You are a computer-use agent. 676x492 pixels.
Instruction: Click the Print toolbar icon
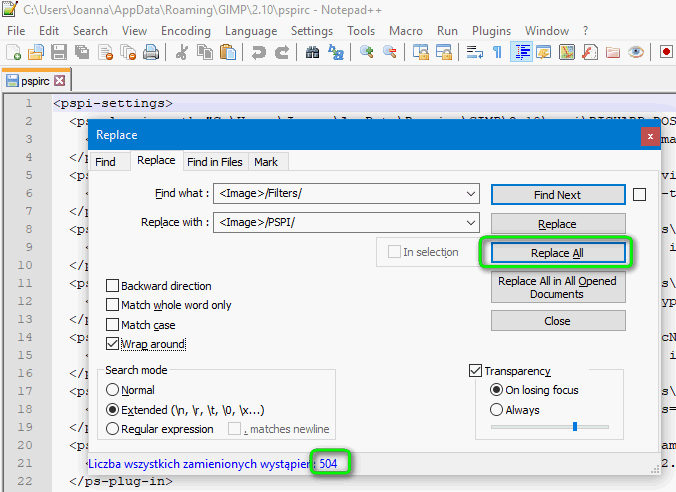pos(151,53)
